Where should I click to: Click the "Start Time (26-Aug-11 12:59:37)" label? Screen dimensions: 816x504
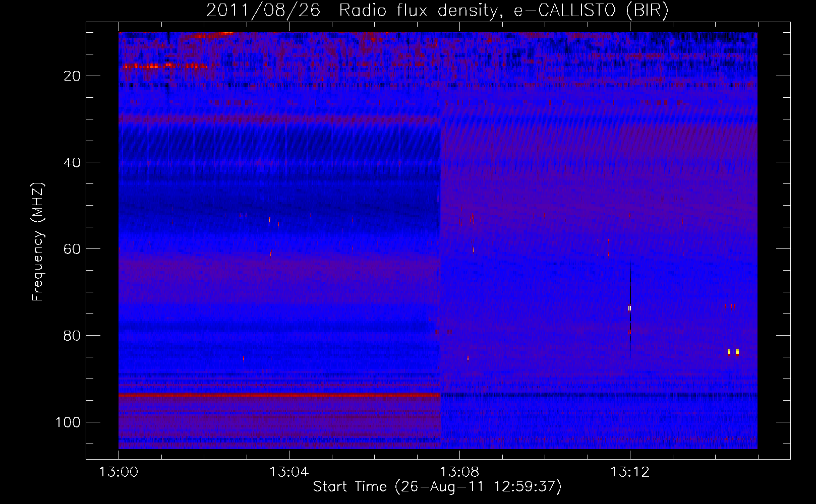click(437, 487)
